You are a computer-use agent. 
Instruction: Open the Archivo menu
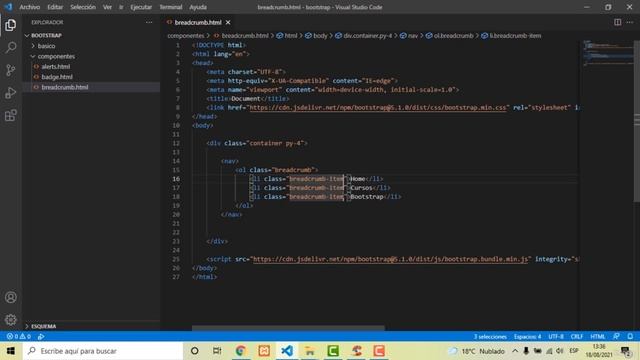click(29, 7)
